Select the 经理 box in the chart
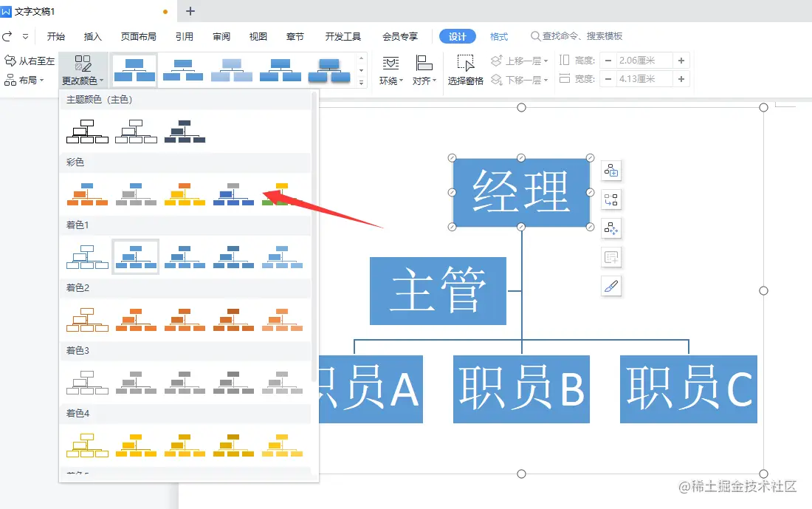Screen dimensions: 812x509 coord(521,192)
